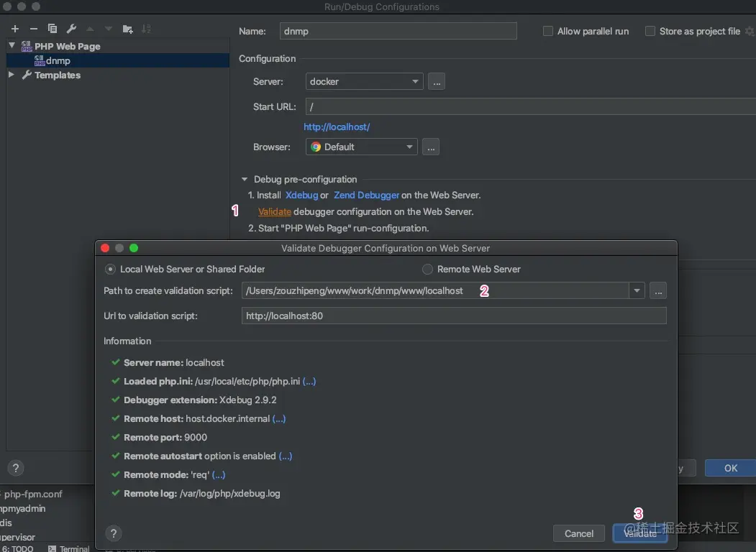Image resolution: width=756 pixels, height=552 pixels.
Task: Open help in Validate Debugger dialog
Action: [x=114, y=533]
